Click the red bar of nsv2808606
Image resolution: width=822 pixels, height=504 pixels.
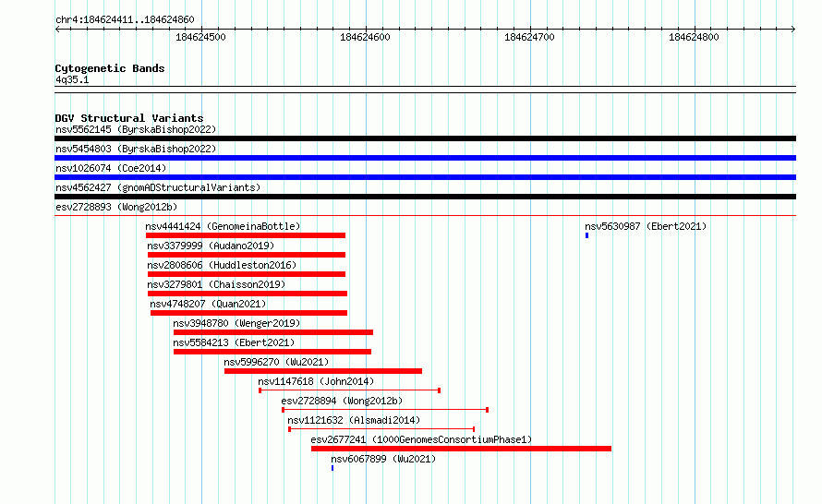coord(247,274)
